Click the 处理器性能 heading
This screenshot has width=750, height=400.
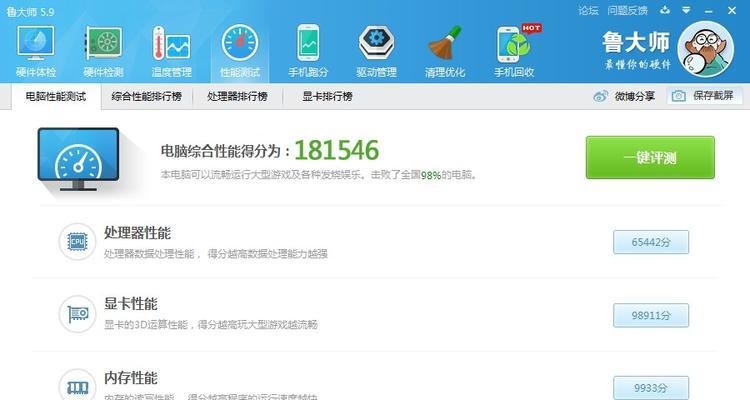[137, 233]
